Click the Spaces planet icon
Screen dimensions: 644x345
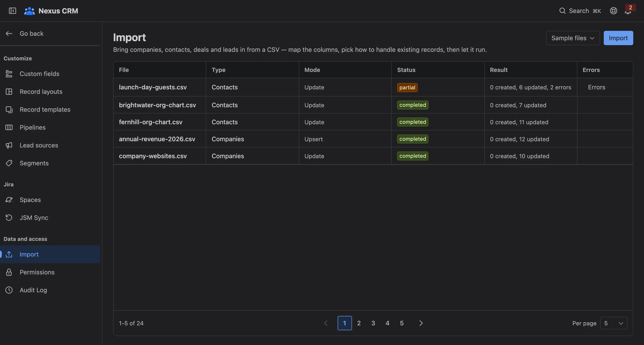pos(9,200)
